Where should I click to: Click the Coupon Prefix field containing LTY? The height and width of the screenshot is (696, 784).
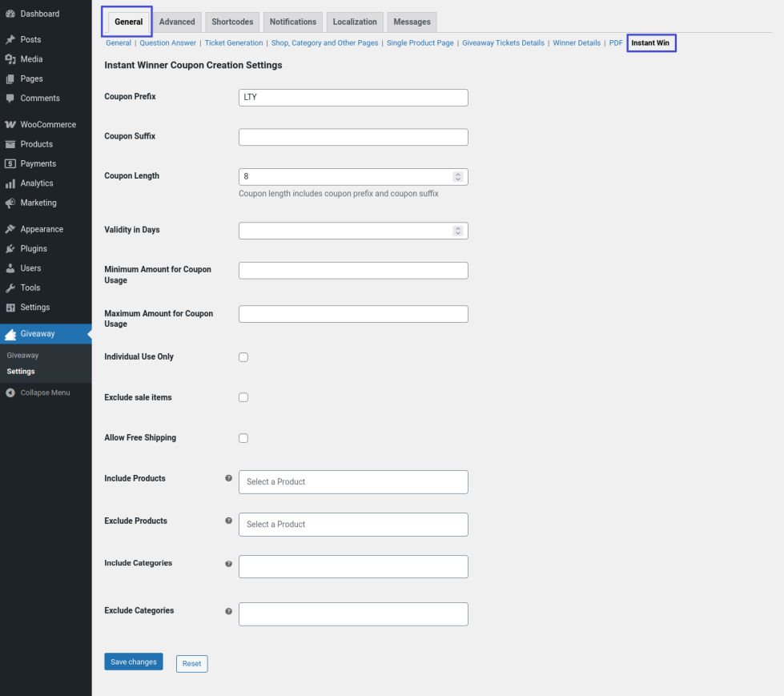[353, 98]
